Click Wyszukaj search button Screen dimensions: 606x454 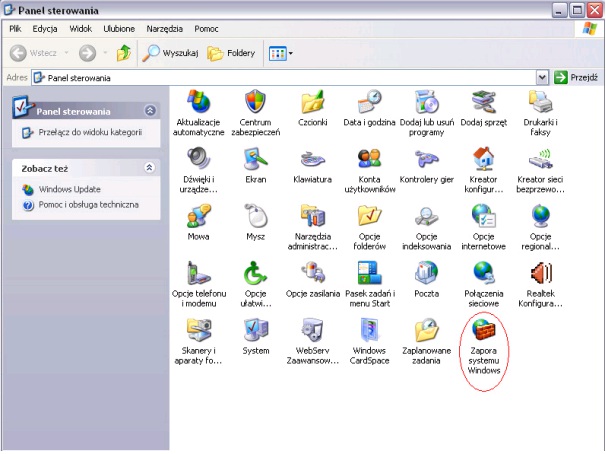tap(170, 53)
